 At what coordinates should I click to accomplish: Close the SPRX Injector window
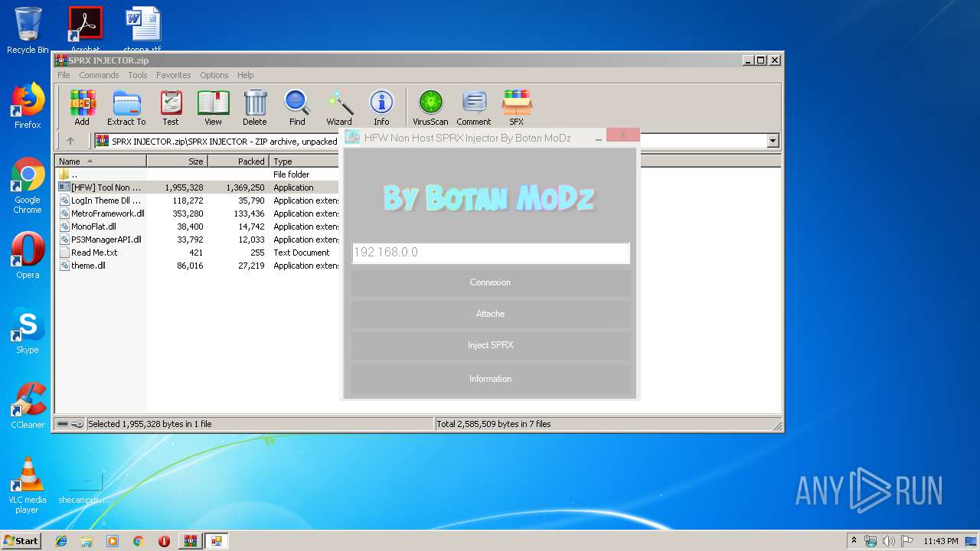pos(623,135)
